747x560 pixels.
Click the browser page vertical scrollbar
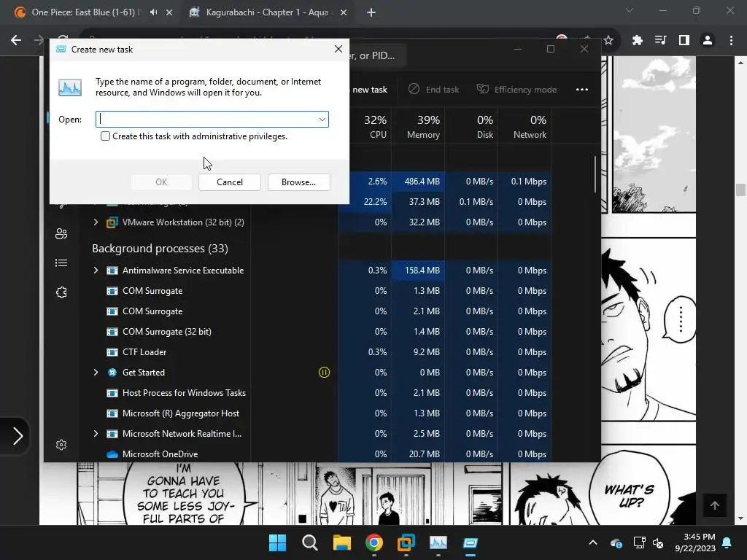coord(740,190)
